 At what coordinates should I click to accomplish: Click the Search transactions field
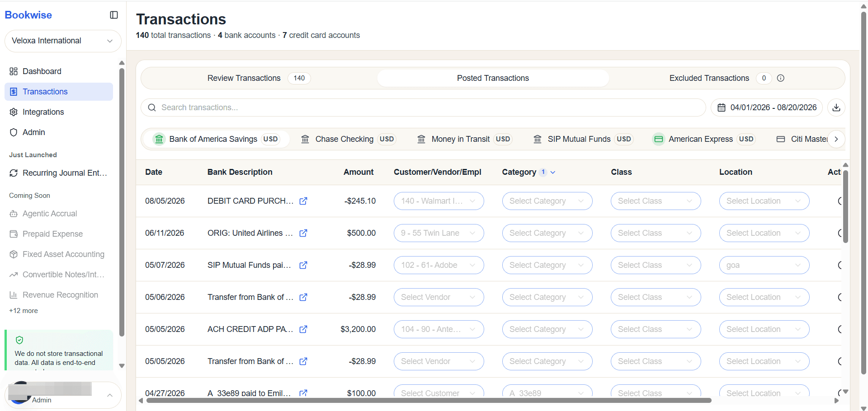point(423,107)
